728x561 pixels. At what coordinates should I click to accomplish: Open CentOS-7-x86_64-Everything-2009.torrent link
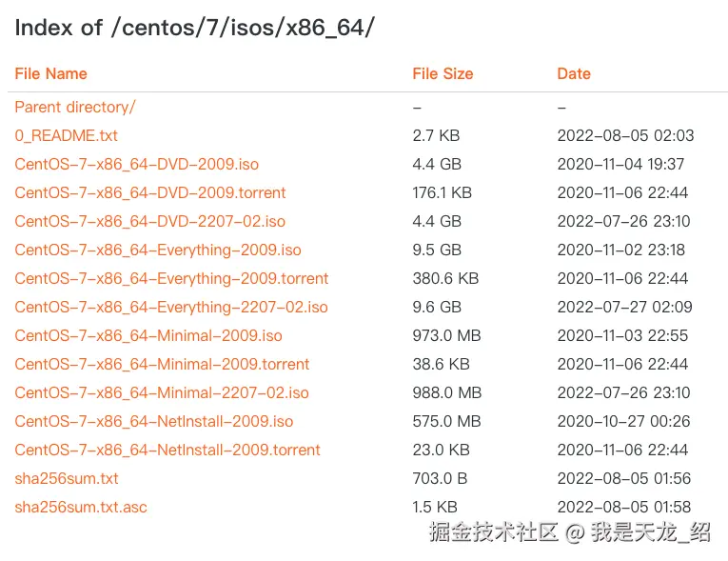171,278
